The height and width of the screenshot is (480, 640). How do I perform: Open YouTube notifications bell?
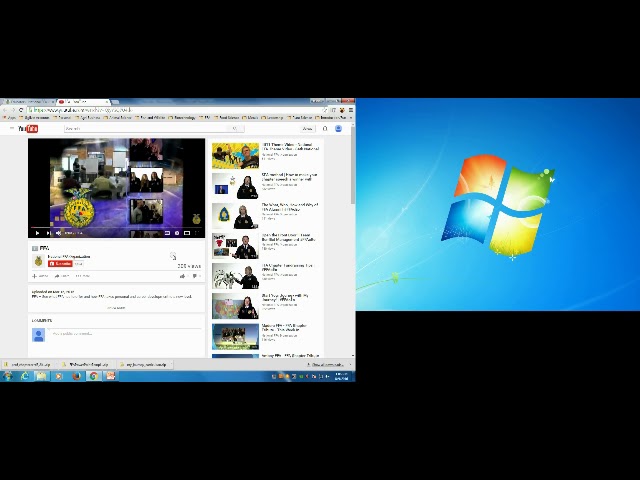(325, 129)
